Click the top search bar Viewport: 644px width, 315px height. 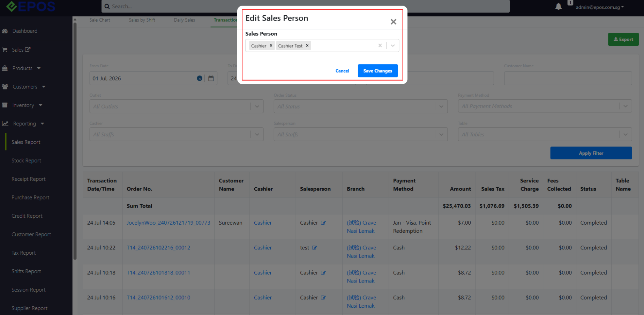[305, 6]
